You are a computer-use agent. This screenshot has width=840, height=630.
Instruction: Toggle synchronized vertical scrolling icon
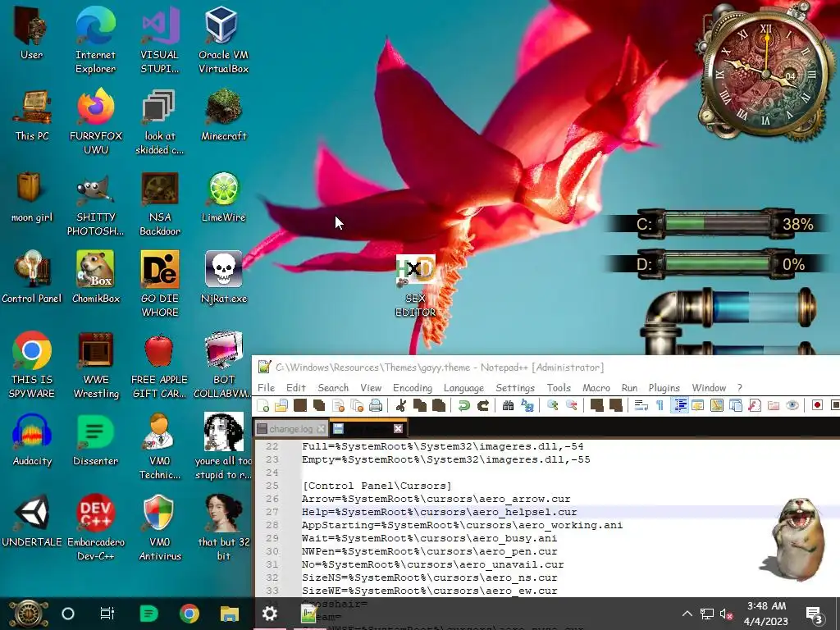[597, 405]
